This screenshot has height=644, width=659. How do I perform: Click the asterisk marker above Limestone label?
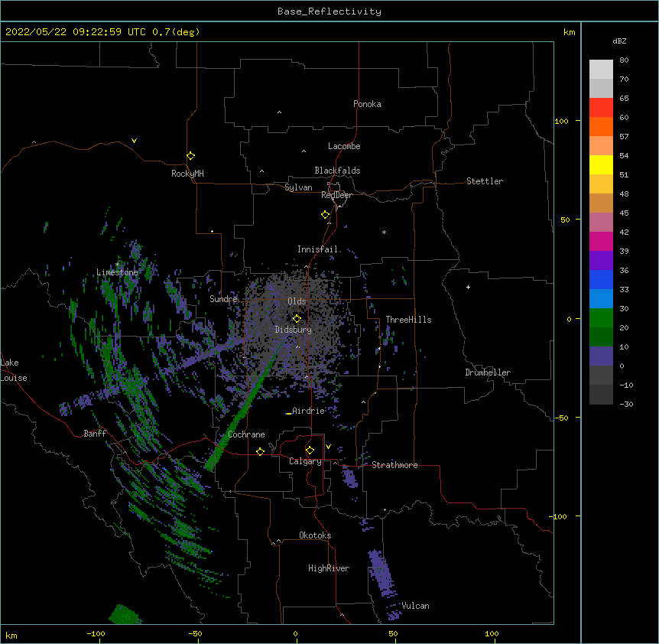(117, 265)
